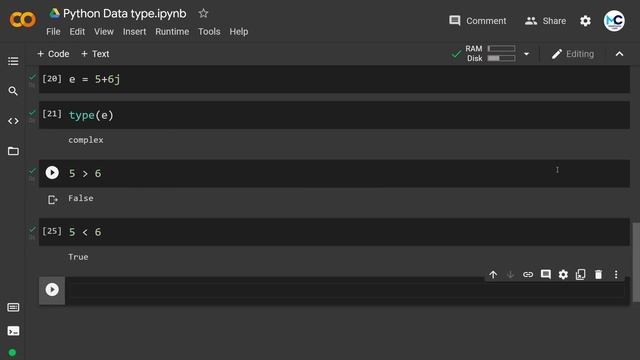640x360 pixels.
Task: Clear output of the 5 > 6 cell
Action: coord(53,200)
